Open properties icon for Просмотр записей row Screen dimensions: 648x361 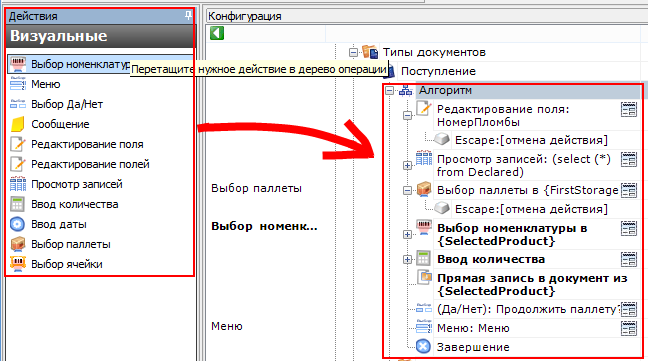(x=629, y=159)
